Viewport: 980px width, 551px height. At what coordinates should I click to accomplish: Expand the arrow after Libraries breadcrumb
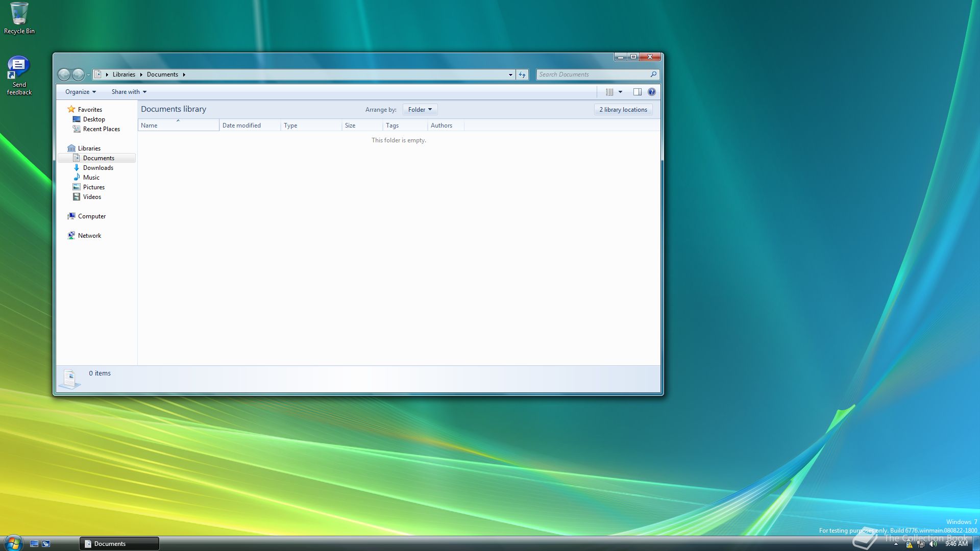click(x=141, y=74)
